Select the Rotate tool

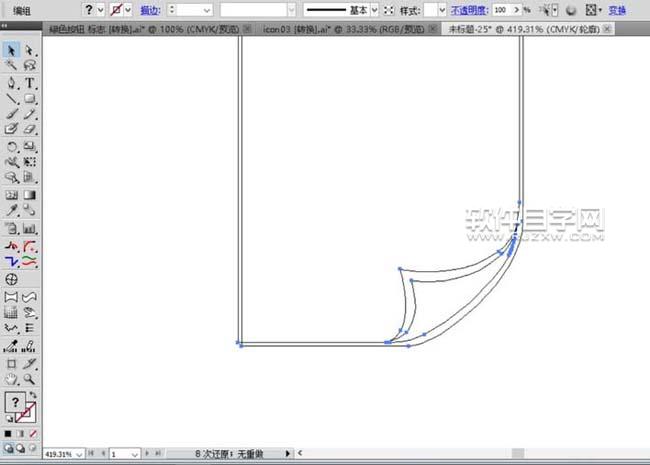click(x=12, y=146)
